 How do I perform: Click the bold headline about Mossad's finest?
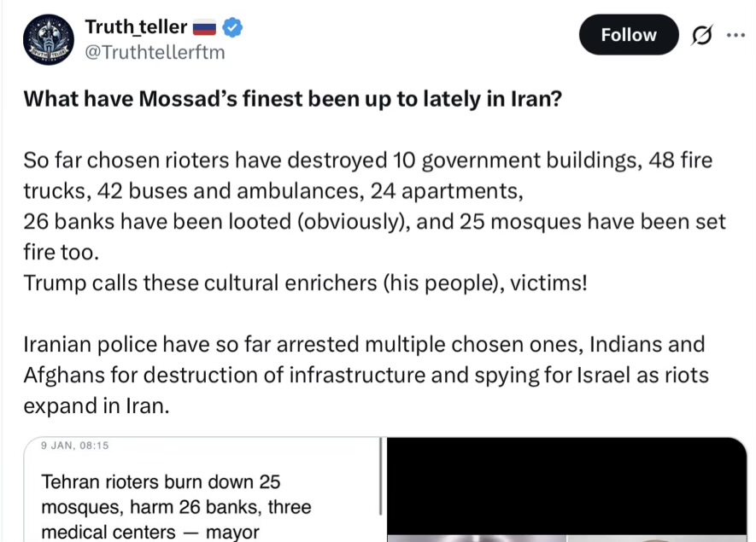click(x=292, y=98)
